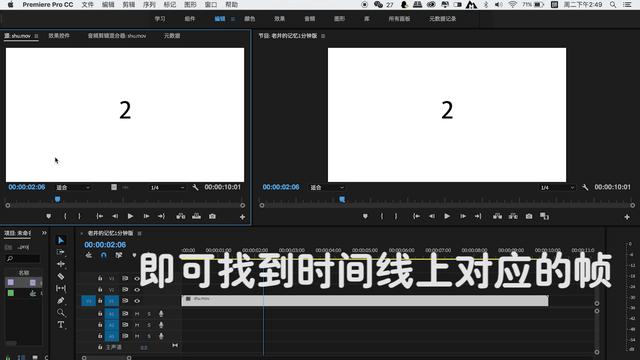The image size is (640, 360).
Task: Click the Insert edit icon in Source monitor
Action: (181, 216)
